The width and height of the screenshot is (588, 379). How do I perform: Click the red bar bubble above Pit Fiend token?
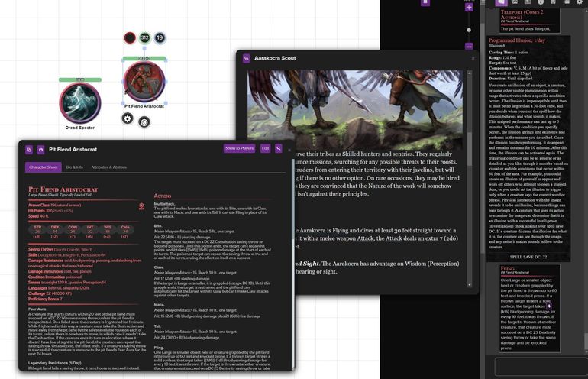[x=130, y=37]
